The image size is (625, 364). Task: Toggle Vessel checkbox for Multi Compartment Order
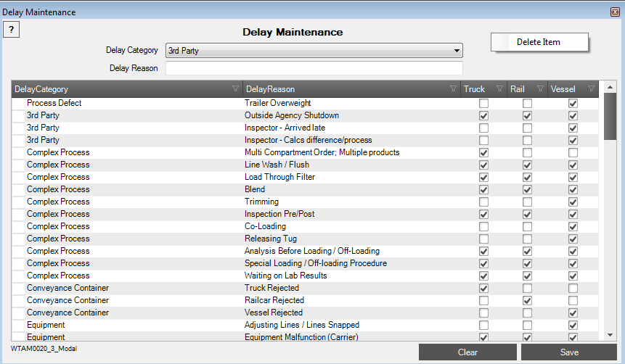(573, 153)
